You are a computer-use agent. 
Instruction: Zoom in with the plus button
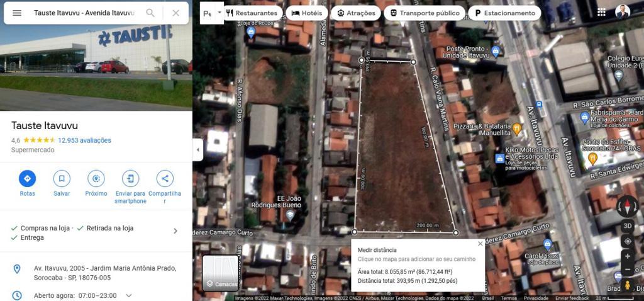click(628, 256)
